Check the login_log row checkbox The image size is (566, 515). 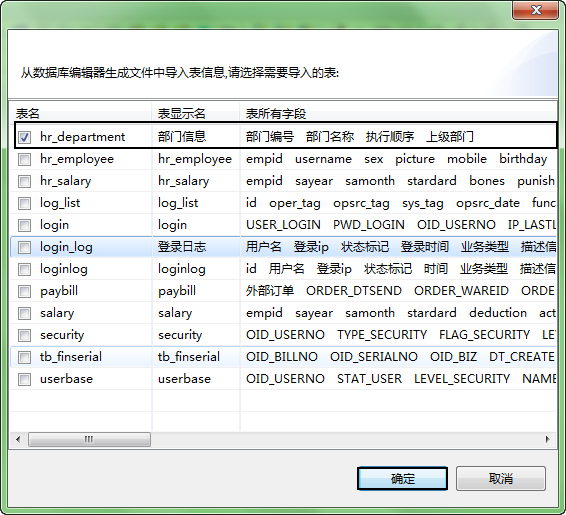tap(25, 247)
